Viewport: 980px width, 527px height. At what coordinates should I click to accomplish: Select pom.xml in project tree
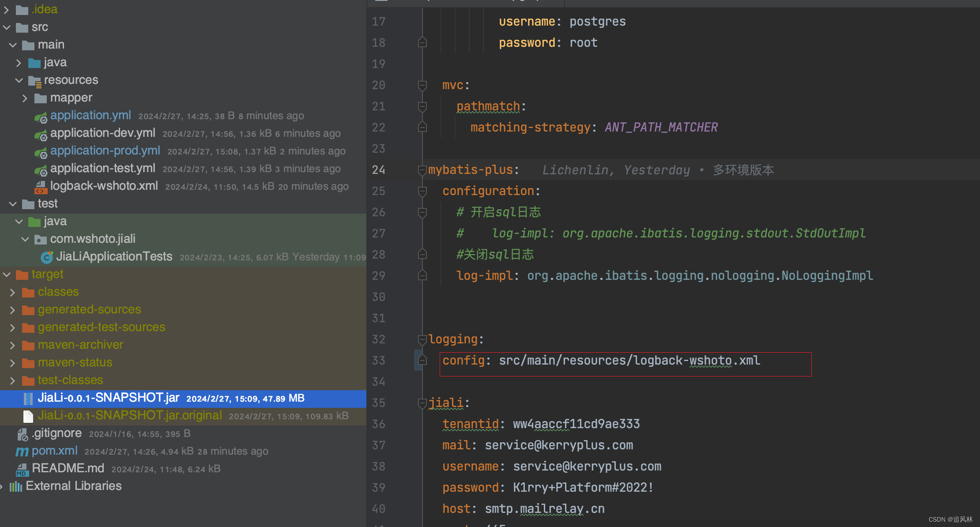click(55, 451)
